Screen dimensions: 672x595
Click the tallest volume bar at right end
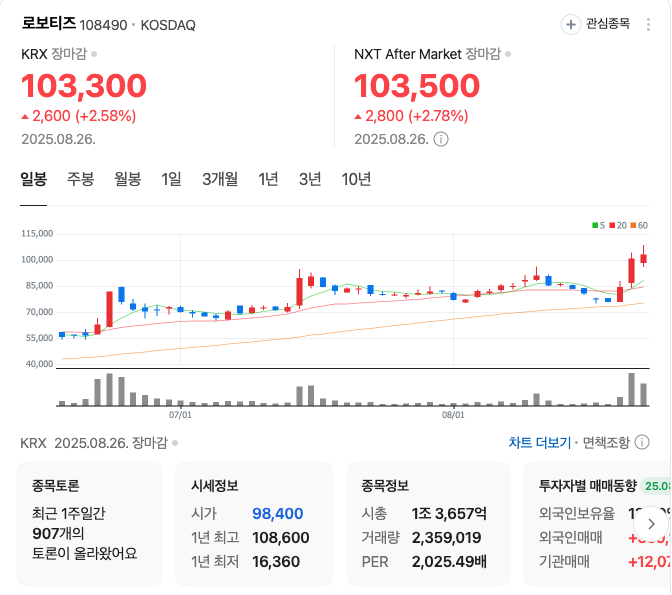click(631, 389)
